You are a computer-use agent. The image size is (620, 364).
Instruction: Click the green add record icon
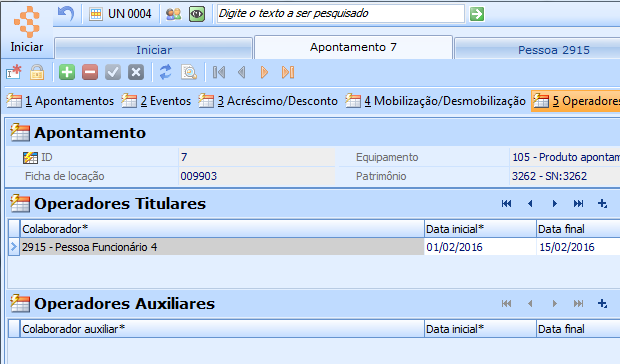[x=67, y=72]
